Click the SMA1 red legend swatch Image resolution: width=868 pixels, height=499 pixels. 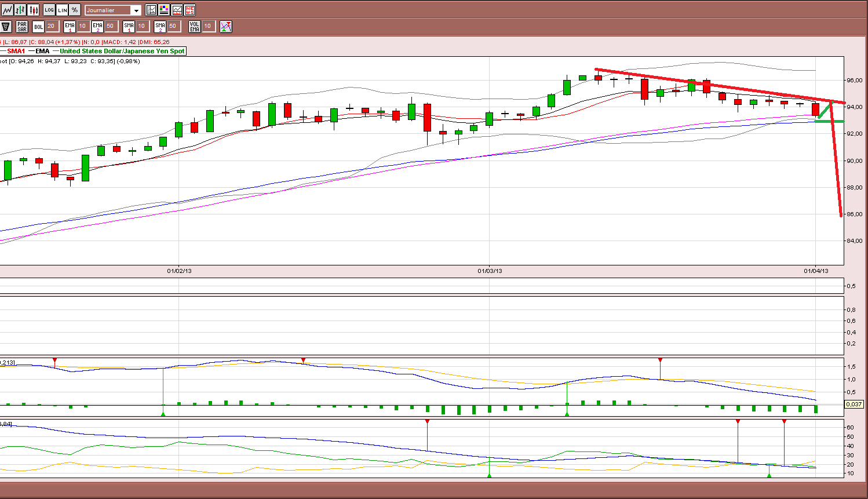click(x=3, y=51)
